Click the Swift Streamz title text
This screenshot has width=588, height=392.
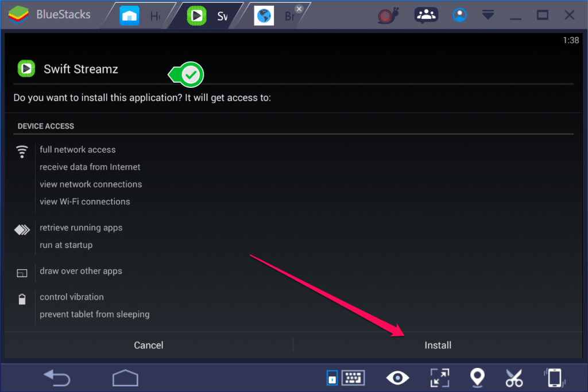pyautogui.click(x=80, y=69)
